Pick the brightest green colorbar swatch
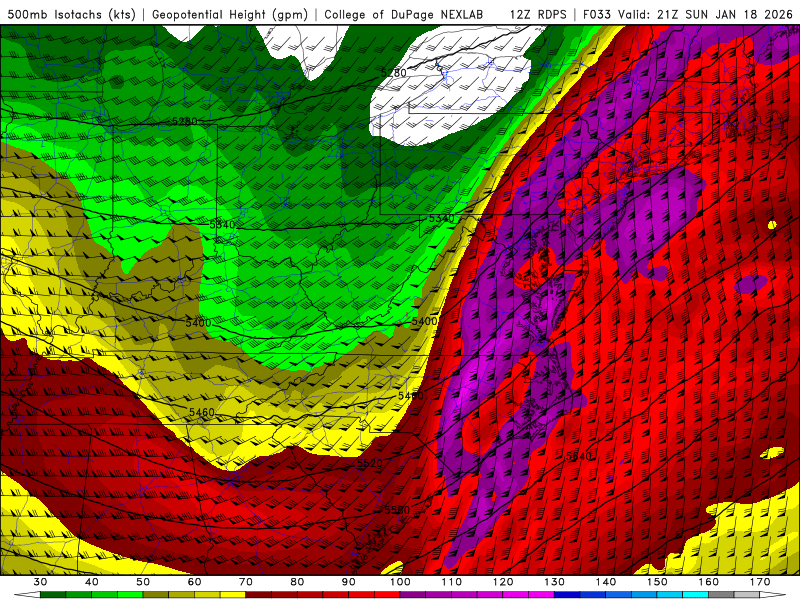 (130, 594)
